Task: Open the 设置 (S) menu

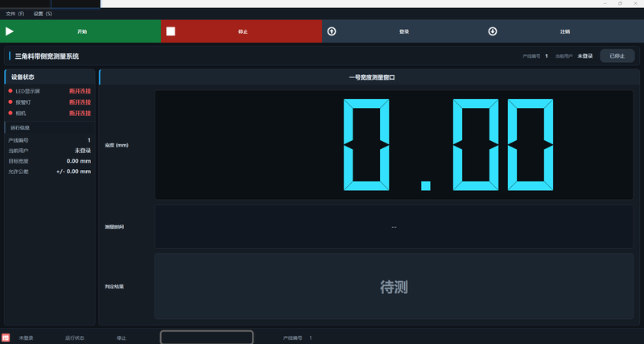Action: tap(43, 14)
